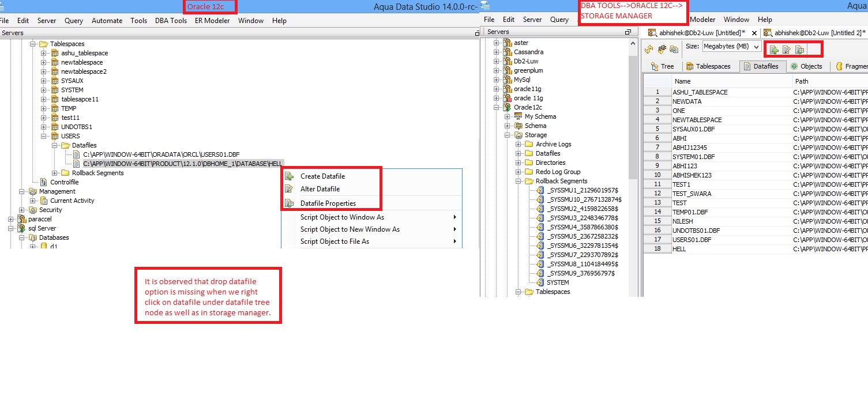Click the Storage node icon under Oracle12c

tap(518, 135)
